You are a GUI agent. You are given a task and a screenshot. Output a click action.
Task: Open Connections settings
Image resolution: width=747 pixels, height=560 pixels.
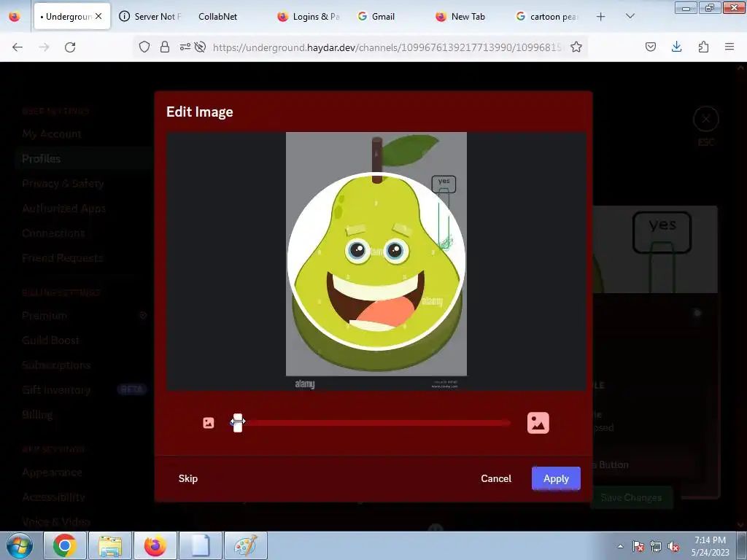coord(53,233)
